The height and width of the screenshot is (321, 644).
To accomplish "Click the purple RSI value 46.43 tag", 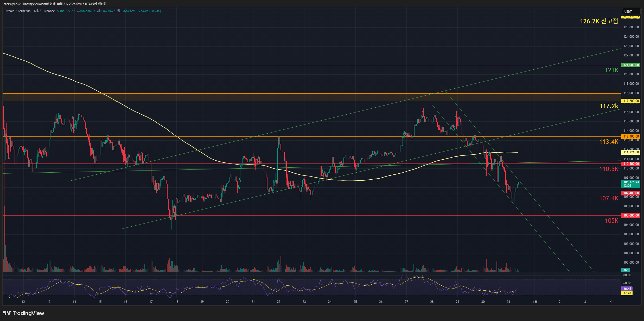I will 627,289.
